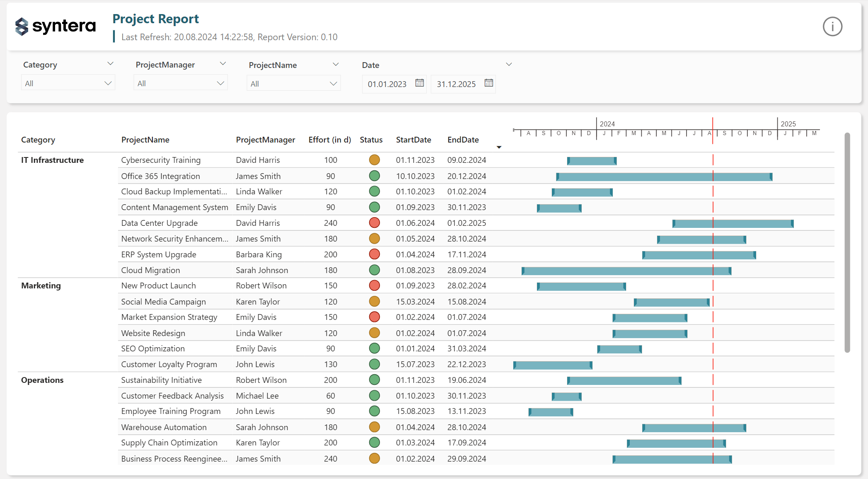This screenshot has height=479, width=868.
Task: Select the IT Infrastructure category row label
Action: coord(52,160)
